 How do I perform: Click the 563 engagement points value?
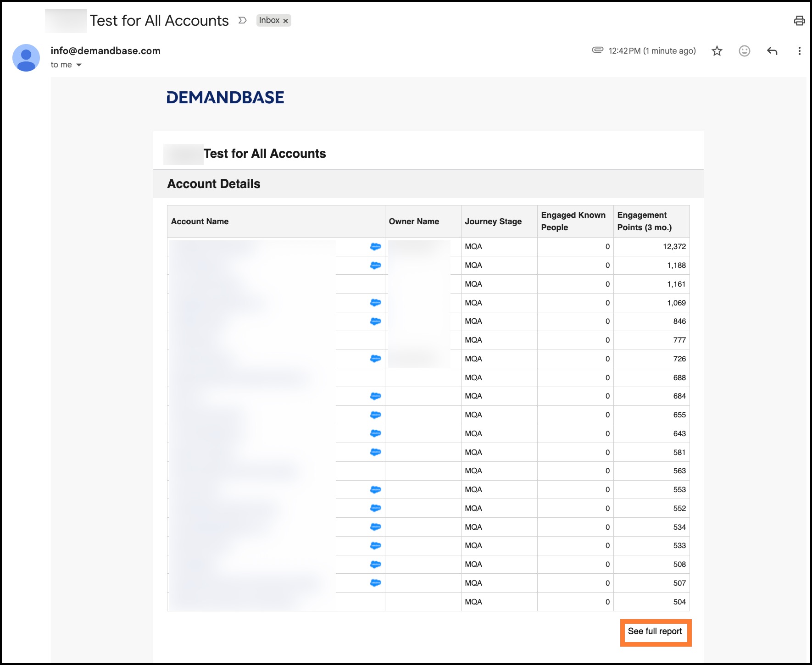click(x=680, y=471)
